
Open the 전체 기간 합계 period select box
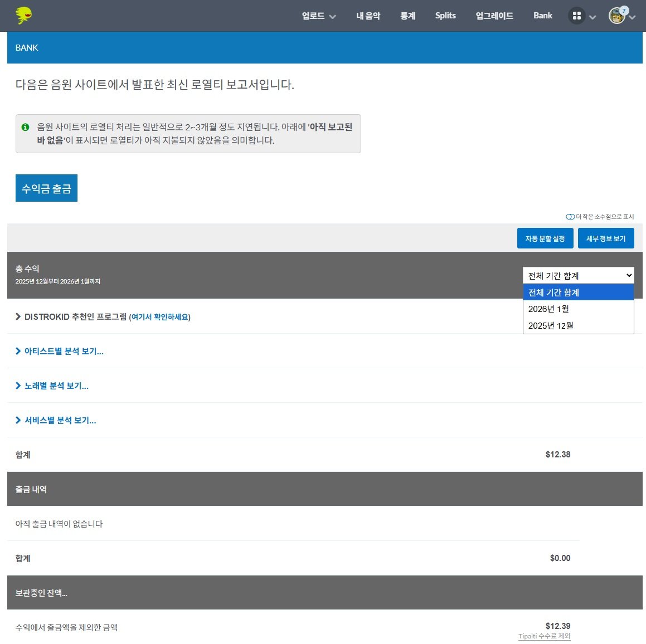[x=578, y=275]
